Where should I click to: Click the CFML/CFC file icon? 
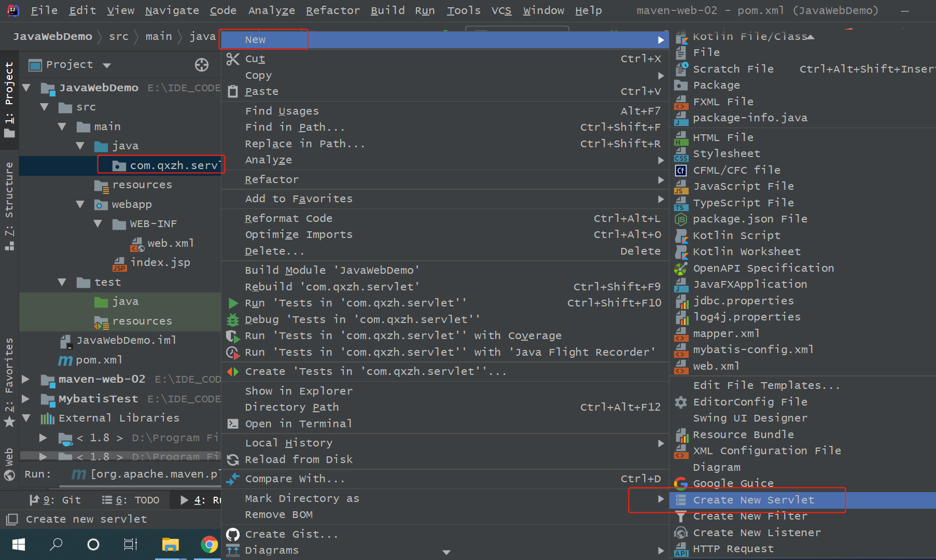click(x=681, y=171)
